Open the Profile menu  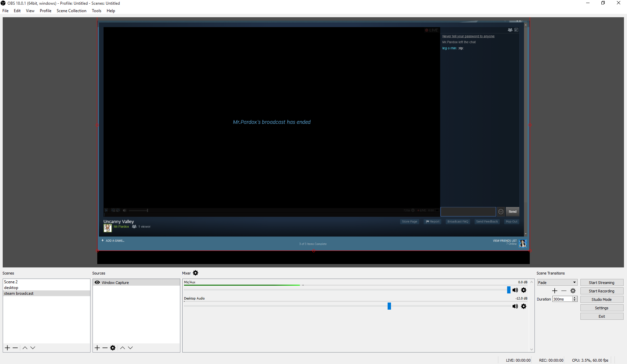46,11
